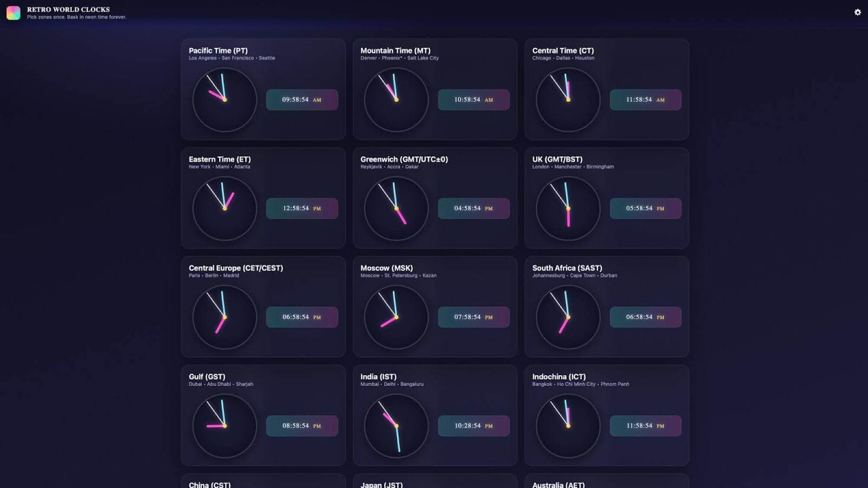Screen dimensions: 868x488
Task: Select the Eastern Time 12:58:54 PM readout
Action: click(x=302, y=208)
